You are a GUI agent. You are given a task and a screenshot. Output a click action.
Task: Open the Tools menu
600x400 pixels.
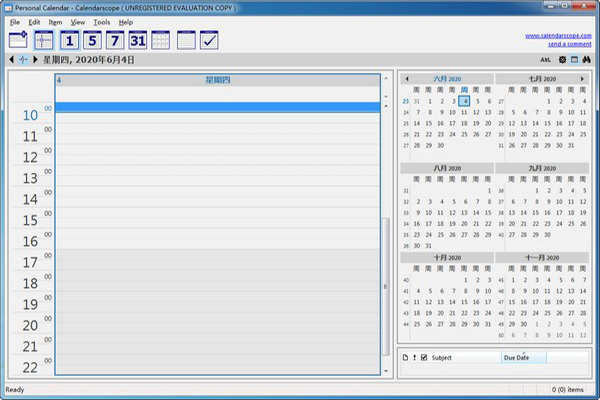point(102,22)
